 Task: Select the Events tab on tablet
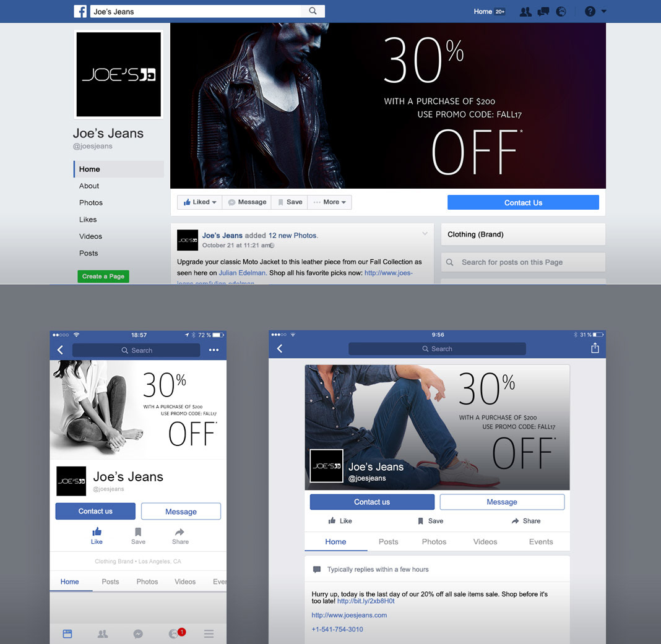[x=541, y=542]
